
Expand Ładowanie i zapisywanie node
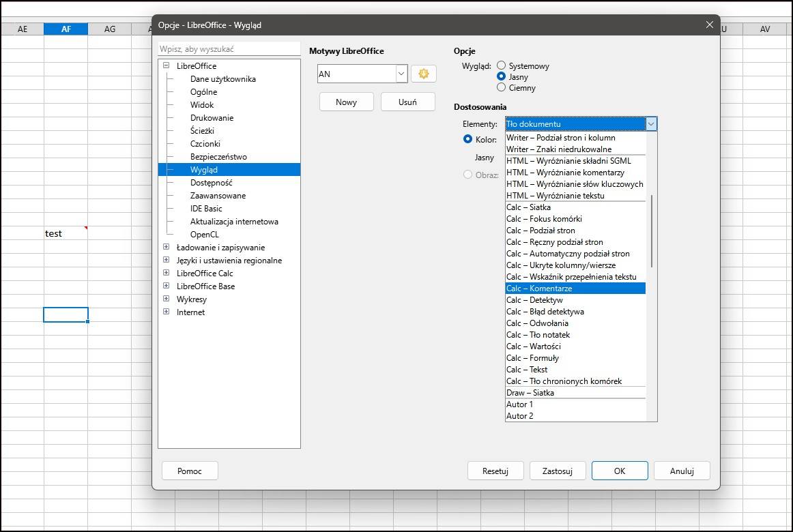point(166,247)
